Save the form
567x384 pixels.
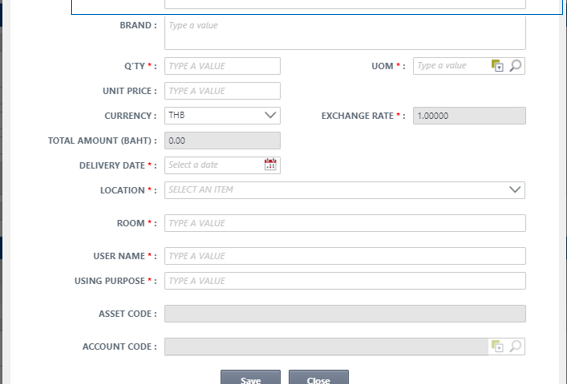(x=251, y=377)
